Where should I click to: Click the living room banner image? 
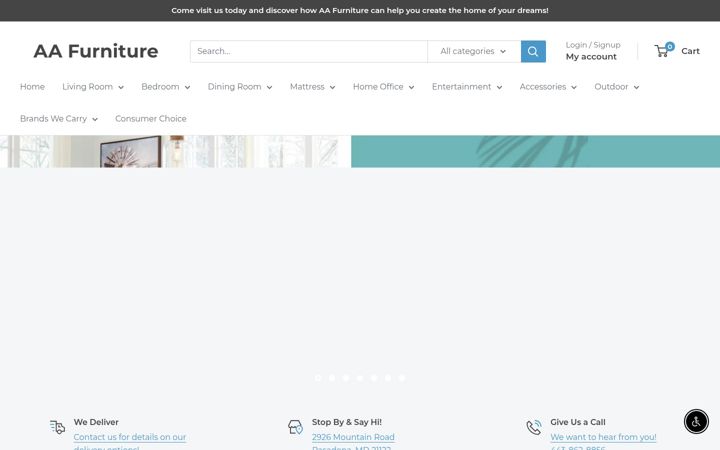(175, 152)
